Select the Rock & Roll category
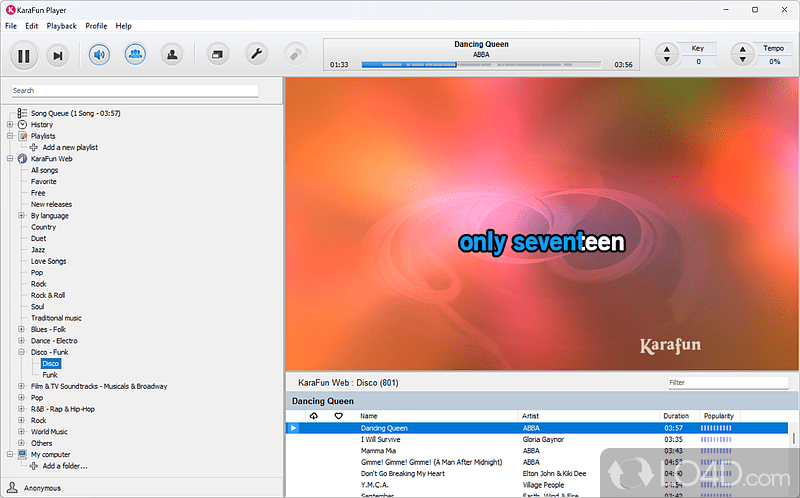The height and width of the screenshot is (498, 800). (x=48, y=295)
